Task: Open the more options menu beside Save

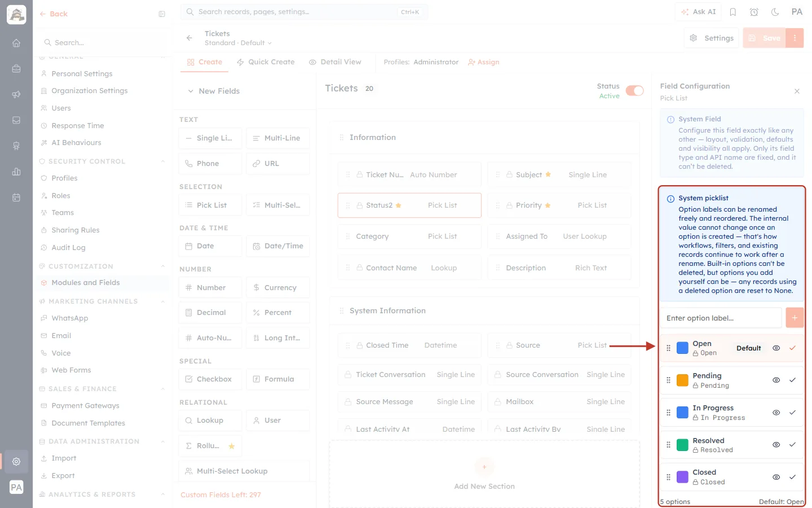Action: coord(795,38)
